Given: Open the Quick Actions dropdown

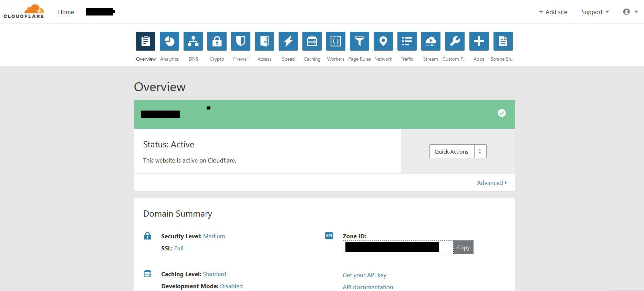Looking at the screenshot, I should 458,151.
